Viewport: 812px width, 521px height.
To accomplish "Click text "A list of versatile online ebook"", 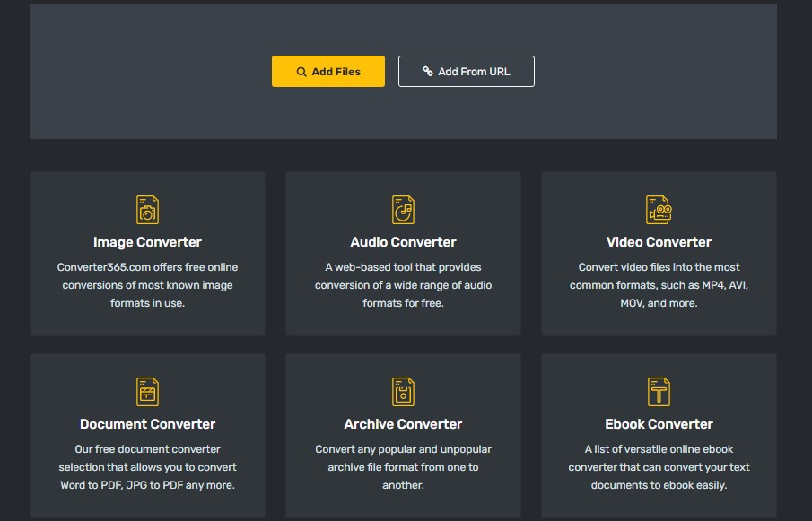I will coord(659,449).
